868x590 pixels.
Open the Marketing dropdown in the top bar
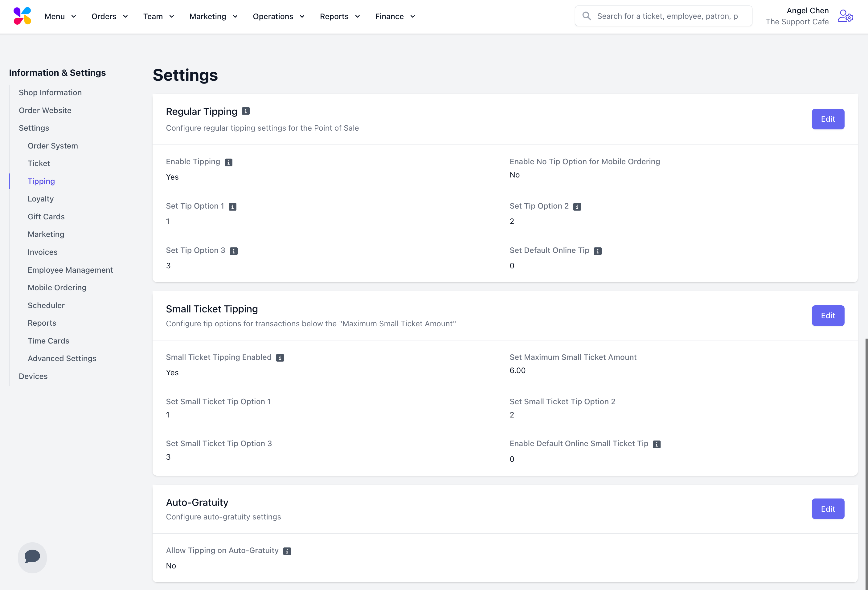click(x=213, y=16)
